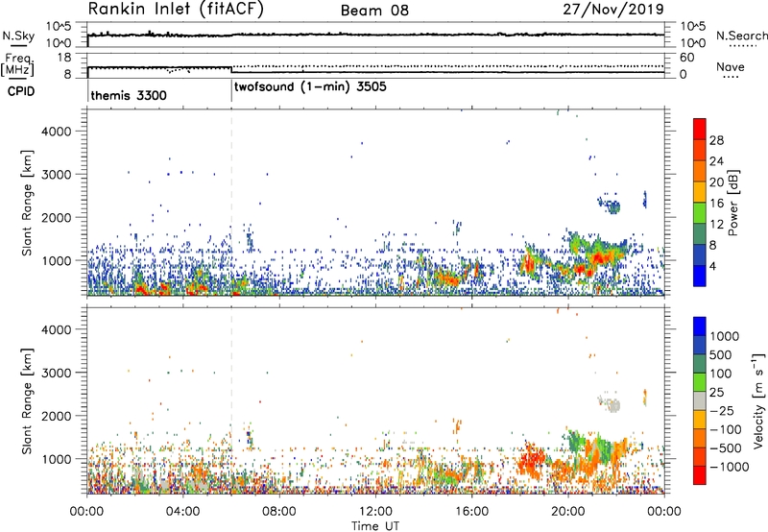Image resolution: width=768 pixels, height=532 pixels.
Task: Select the "Beam 08" heading
Action: pyautogui.click(x=374, y=11)
